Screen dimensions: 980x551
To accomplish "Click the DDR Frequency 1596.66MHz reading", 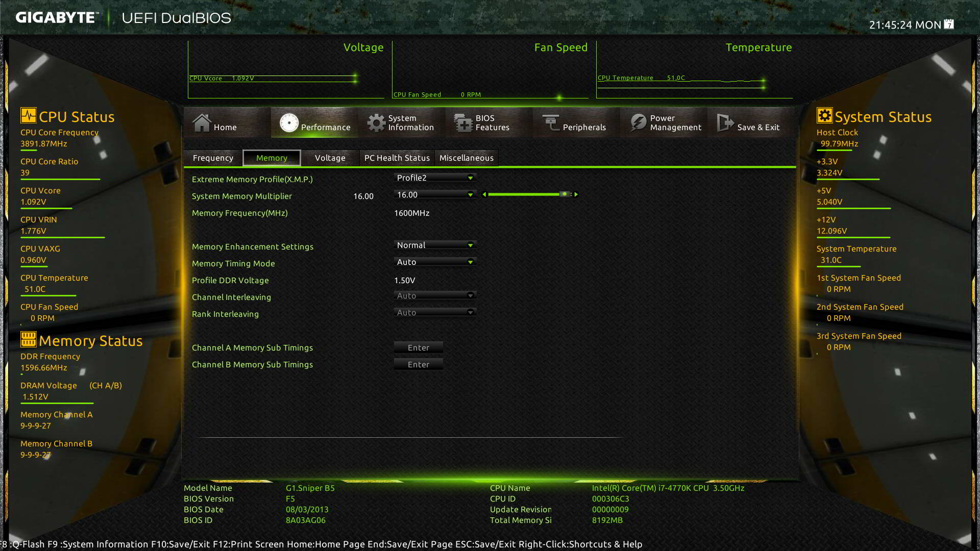I will point(44,367).
